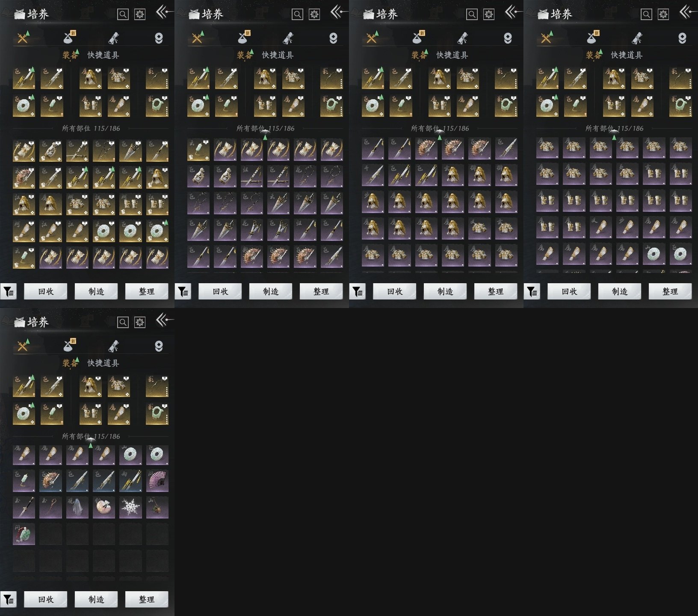The image size is (698, 616).
Task: Switch to 装备 tab in third top panel
Action: tap(419, 55)
